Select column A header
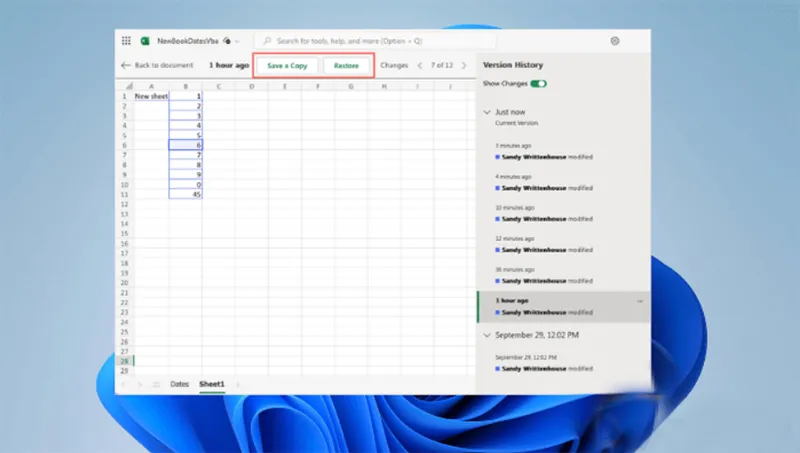The width and height of the screenshot is (800, 453). (152, 86)
